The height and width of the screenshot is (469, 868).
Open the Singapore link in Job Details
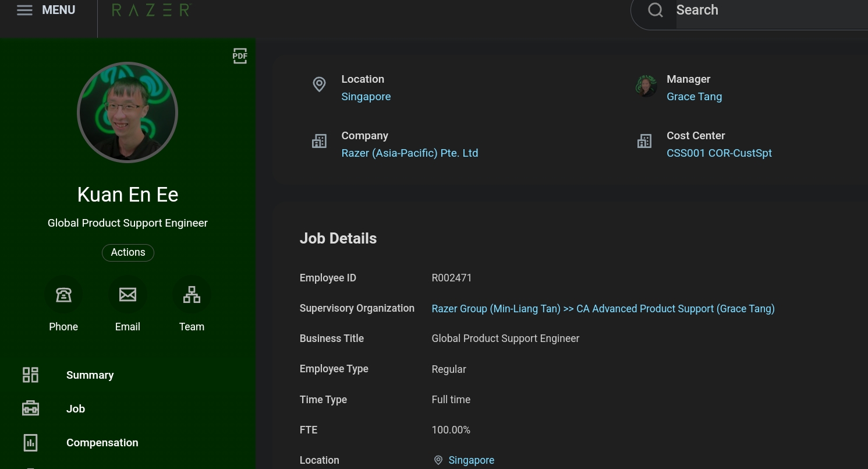point(472,460)
